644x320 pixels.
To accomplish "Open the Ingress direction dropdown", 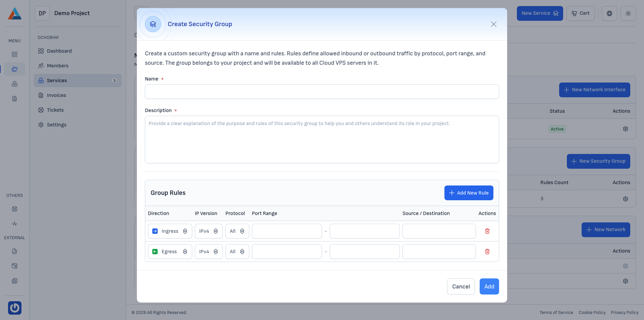I will point(170,231).
